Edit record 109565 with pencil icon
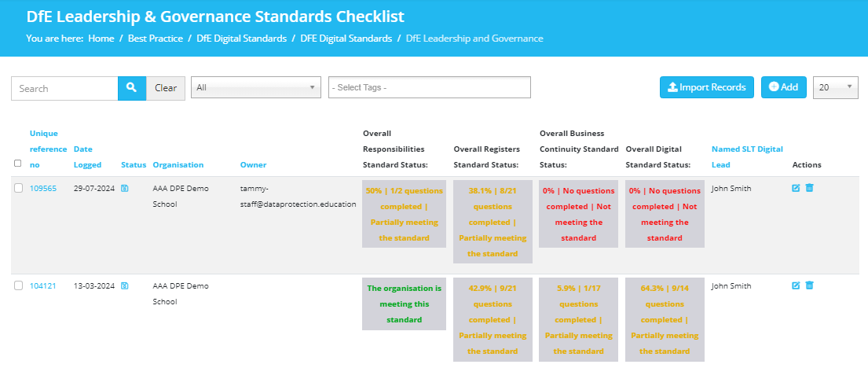The image size is (868, 368). pyautogui.click(x=796, y=188)
